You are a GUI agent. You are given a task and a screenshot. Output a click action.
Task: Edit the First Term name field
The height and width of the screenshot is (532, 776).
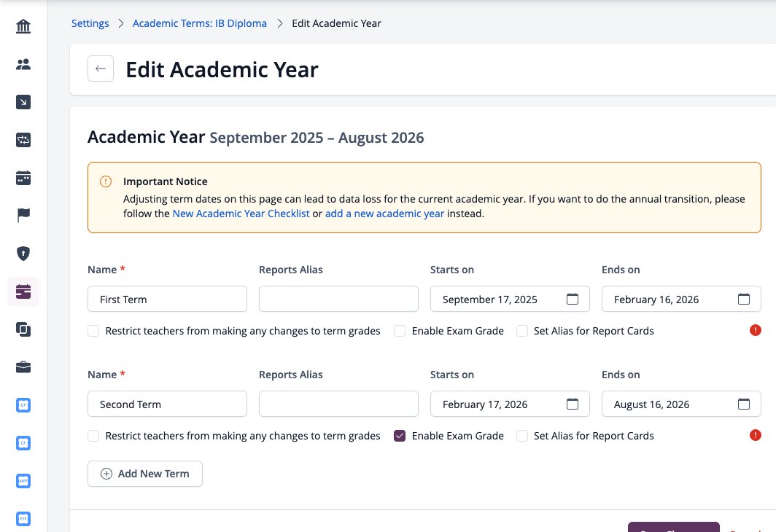(167, 299)
